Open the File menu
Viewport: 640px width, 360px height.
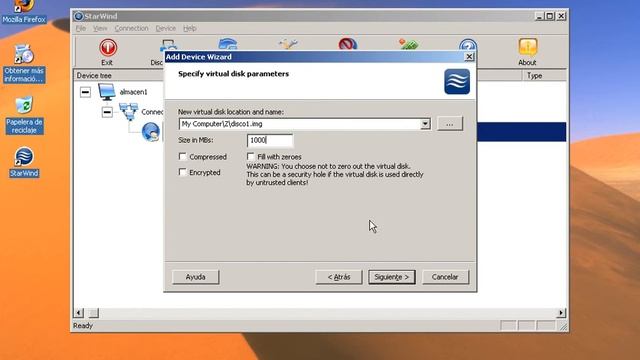(81, 28)
